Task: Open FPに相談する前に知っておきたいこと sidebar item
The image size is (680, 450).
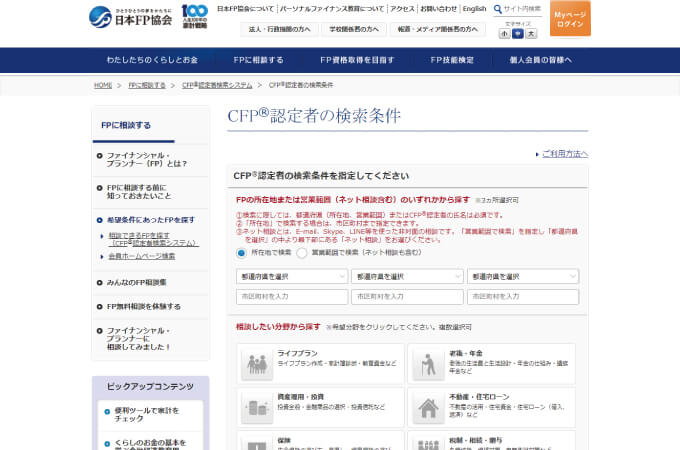Action: pos(139,192)
